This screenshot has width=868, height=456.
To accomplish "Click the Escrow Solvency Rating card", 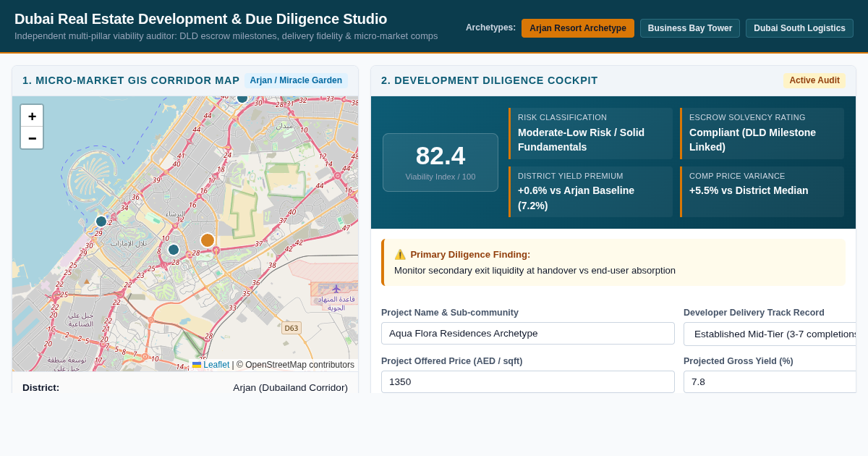I will pyautogui.click(x=762, y=133).
